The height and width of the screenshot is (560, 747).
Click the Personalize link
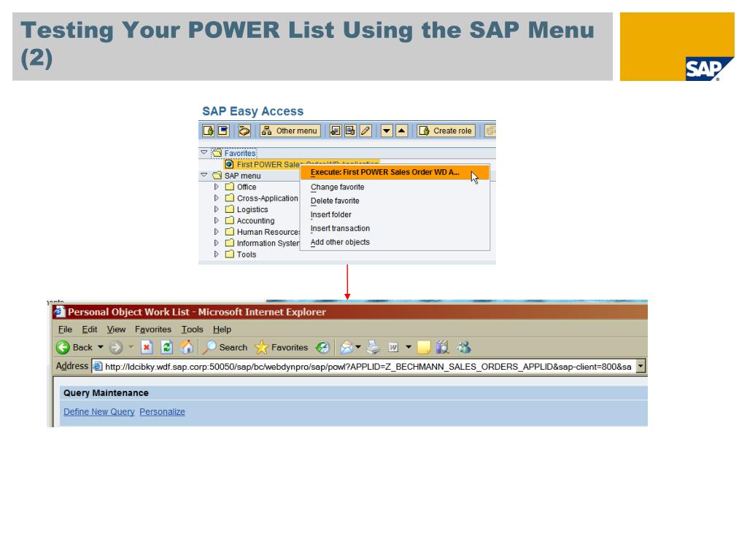[162, 412]
